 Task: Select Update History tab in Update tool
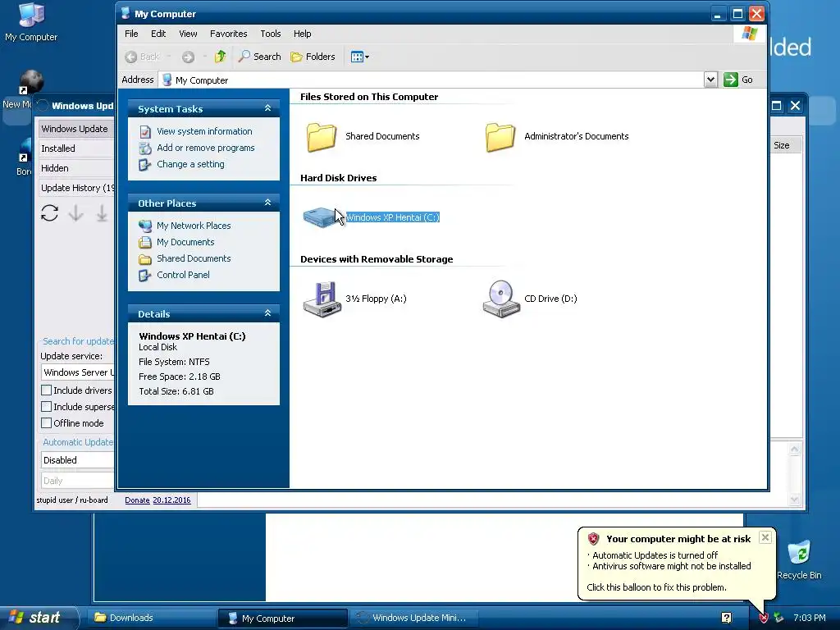pos(76,188)
